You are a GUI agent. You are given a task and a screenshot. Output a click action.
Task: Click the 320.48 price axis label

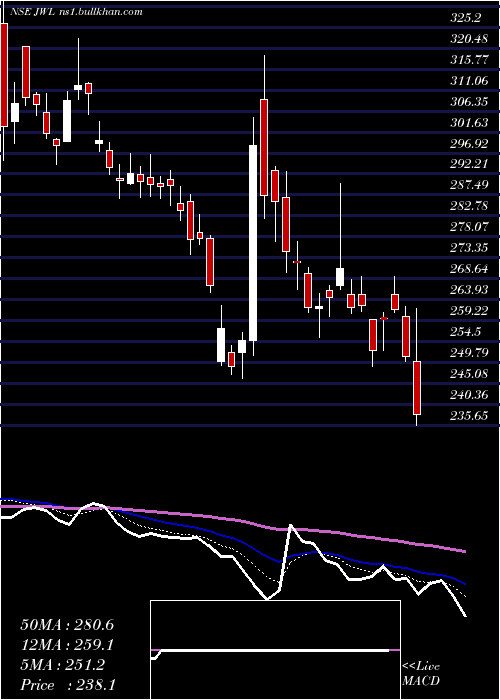coord(469,39)
